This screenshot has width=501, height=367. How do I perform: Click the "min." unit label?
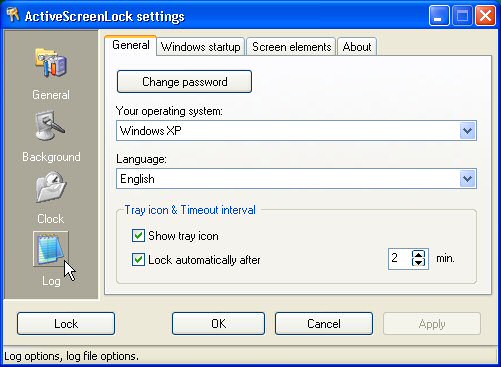tap(446, 258)
